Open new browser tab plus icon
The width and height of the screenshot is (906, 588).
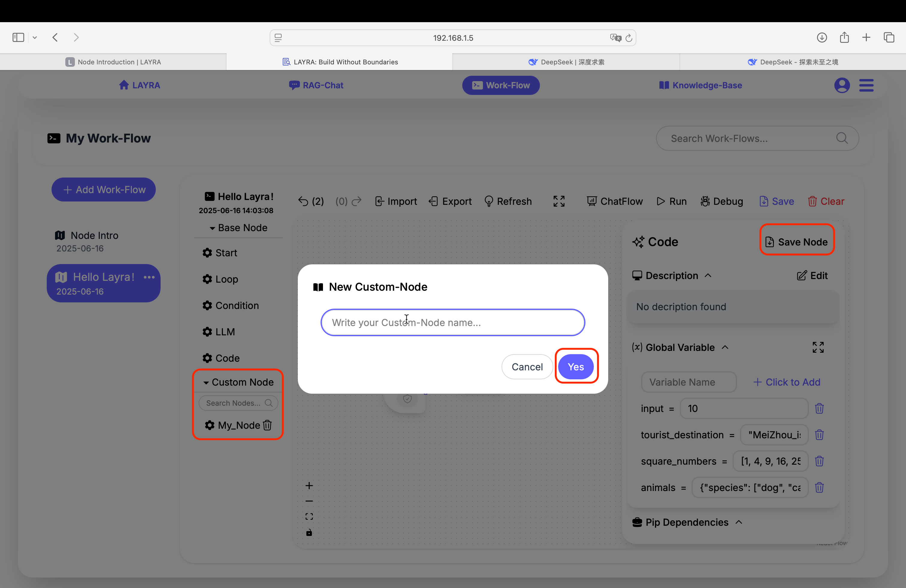866,37
